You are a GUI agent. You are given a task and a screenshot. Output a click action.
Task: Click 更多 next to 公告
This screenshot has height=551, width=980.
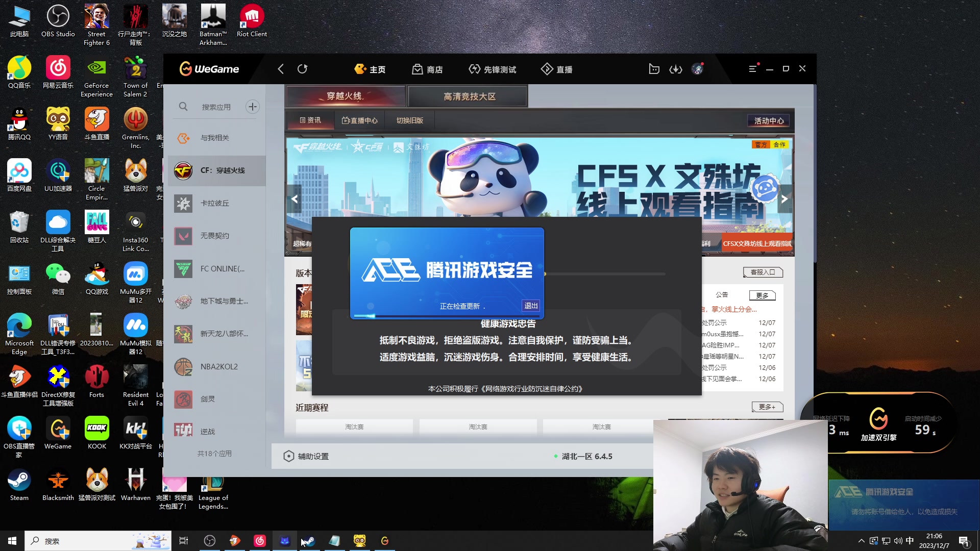(x=762, y=295)
